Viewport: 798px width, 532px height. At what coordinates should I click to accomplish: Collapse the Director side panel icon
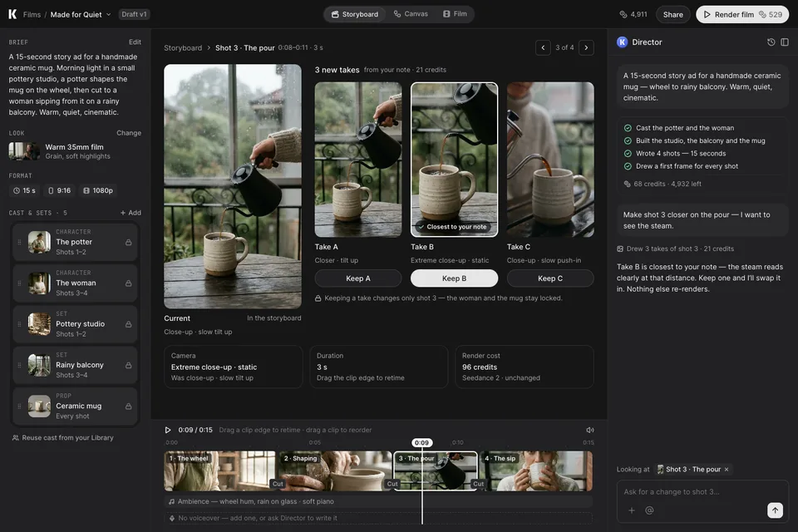pos(785,42)
